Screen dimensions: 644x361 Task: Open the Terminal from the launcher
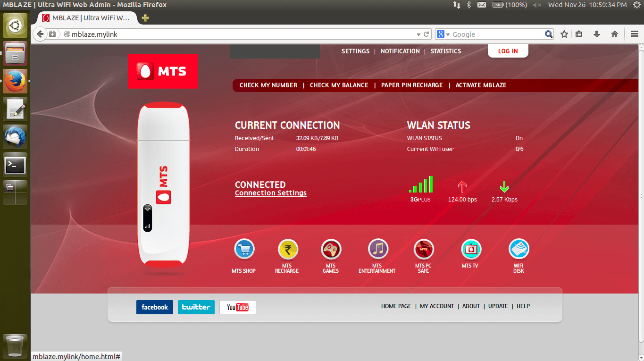[16, 165]
